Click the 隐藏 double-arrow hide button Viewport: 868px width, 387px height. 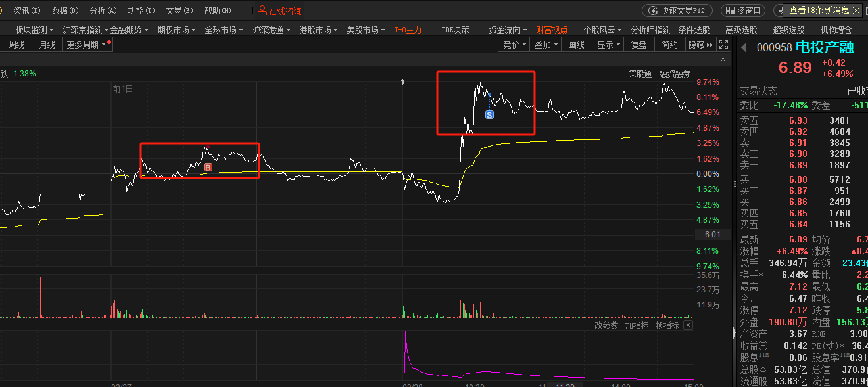(700, 45)
